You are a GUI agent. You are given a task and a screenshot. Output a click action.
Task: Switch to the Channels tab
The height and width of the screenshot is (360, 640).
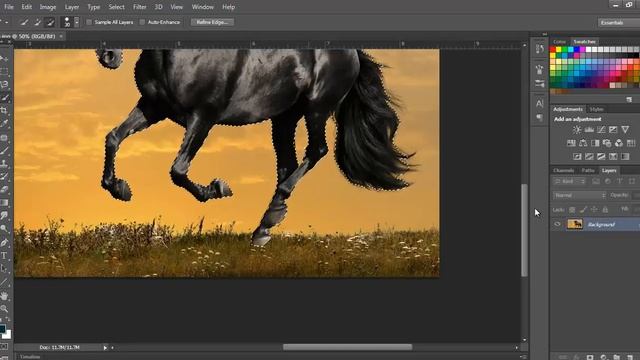tap(564, 170)
